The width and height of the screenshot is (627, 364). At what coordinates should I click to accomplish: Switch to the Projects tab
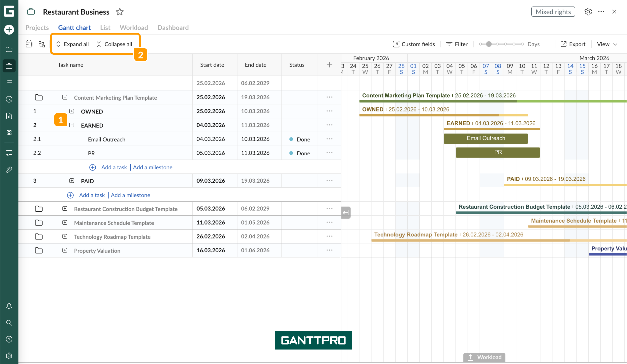click(37, 27)
